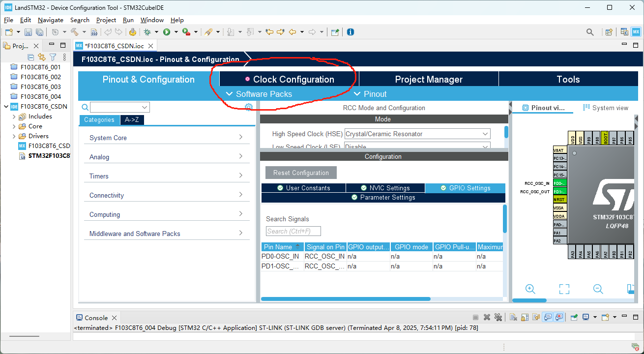
Task: Open the NVIC Settings tab
Action: pyautogui.click(x=385, y=188)
